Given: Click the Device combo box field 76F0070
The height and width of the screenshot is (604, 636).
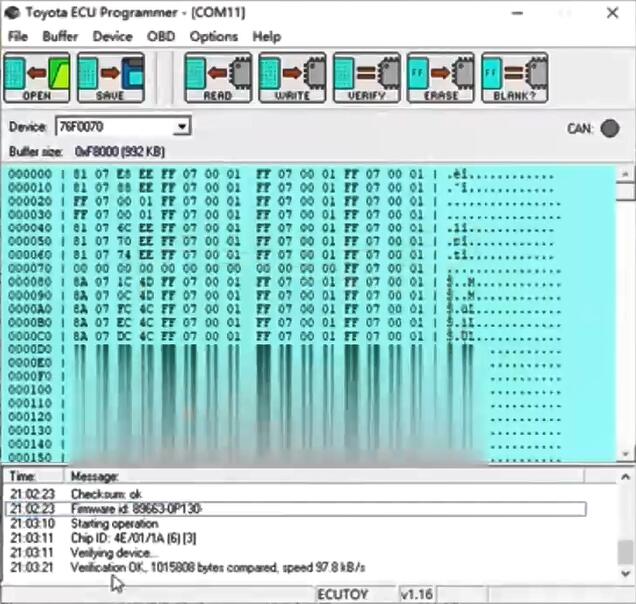Looking at the screenshot, I should [123, 127].
